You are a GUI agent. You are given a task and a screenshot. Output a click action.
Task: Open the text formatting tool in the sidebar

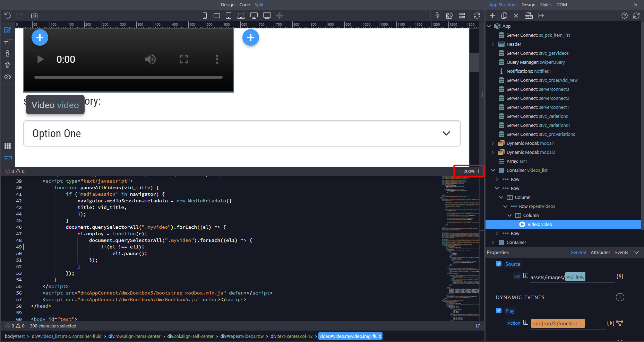tap(8, 42)
